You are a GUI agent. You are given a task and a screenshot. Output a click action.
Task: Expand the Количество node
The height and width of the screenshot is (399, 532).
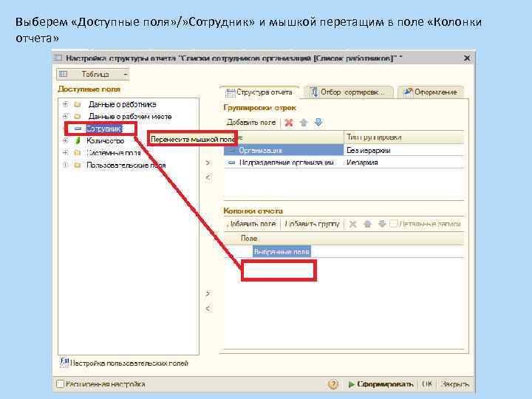[66, 140]
